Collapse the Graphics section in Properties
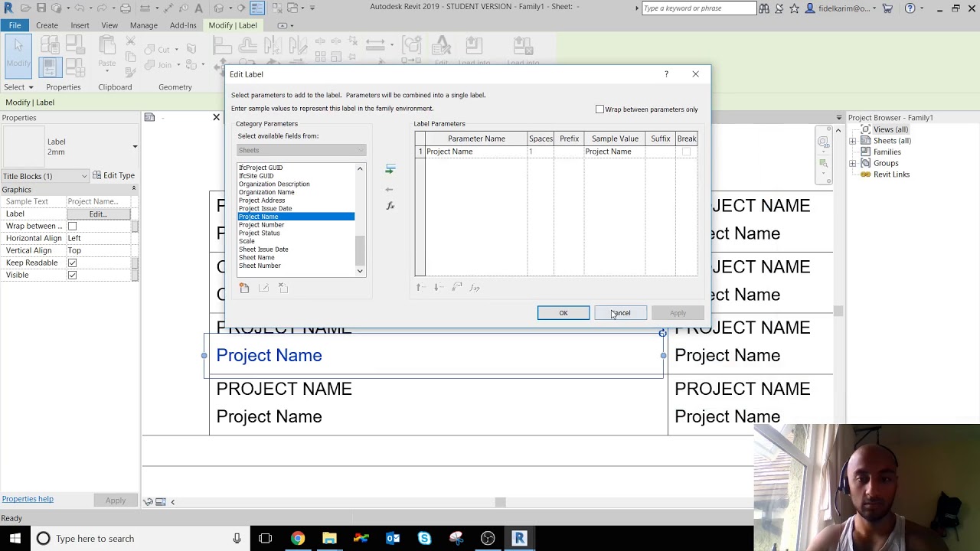The height and width of the screenshot is (551, 980). click(133, 189)
